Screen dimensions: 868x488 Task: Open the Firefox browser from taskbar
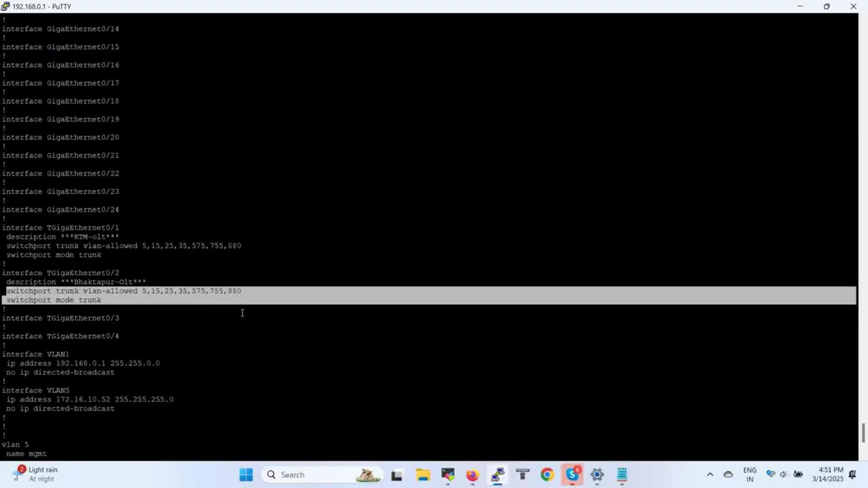coord(473,474)
